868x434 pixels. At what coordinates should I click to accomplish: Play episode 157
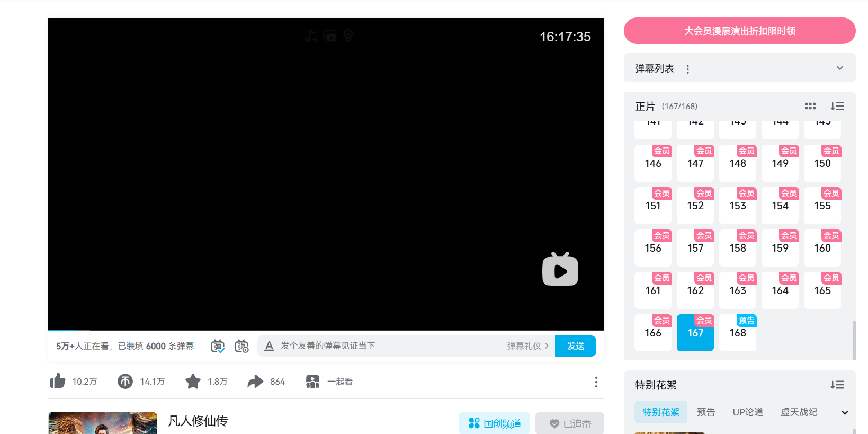[695, 248]
